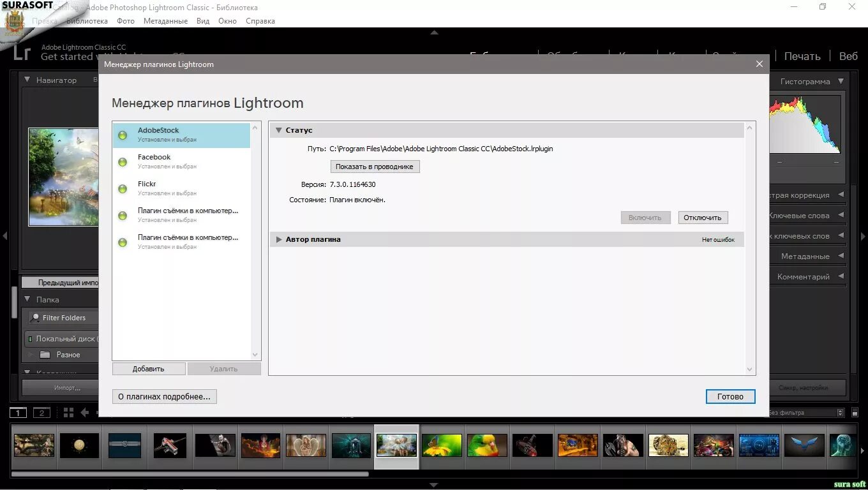The width and height of the screenshot is (868, 490).
Task: Select main window display button 1
Action: 19,413
